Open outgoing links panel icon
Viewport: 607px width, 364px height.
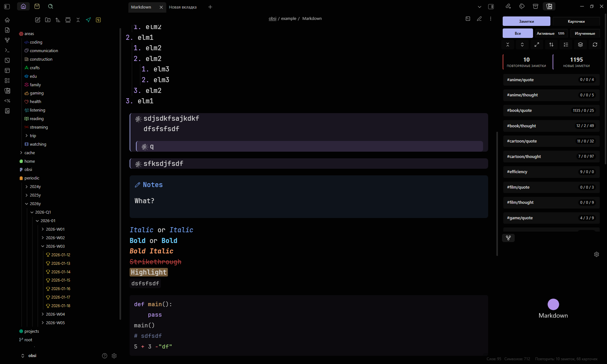click(508, 6)
